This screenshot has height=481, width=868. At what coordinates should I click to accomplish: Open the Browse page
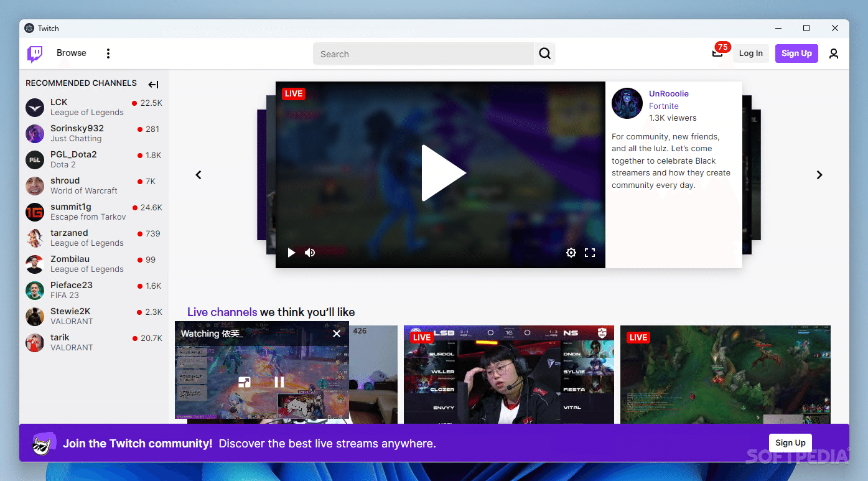tap(72, 53)
